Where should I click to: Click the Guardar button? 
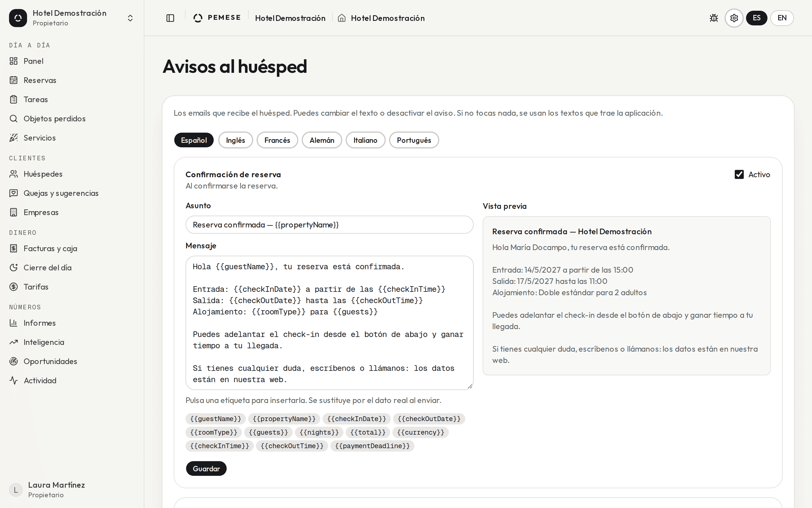click(206, 468)
